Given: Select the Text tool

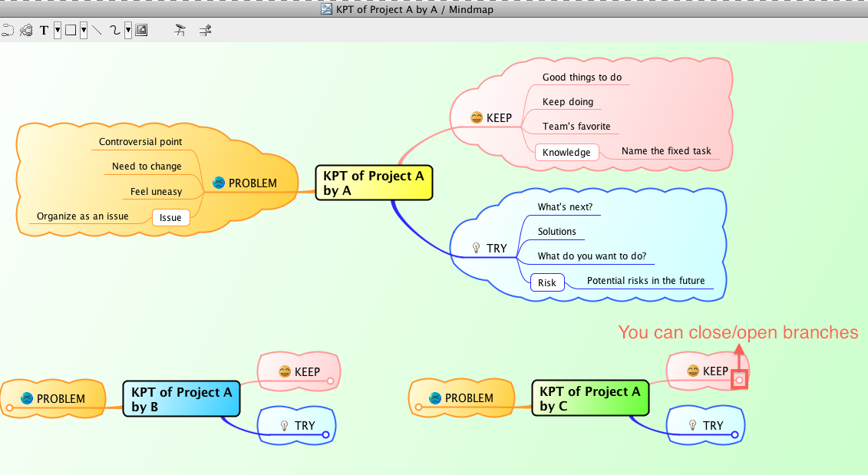Looking at the screenshot, I should [45, 31].
